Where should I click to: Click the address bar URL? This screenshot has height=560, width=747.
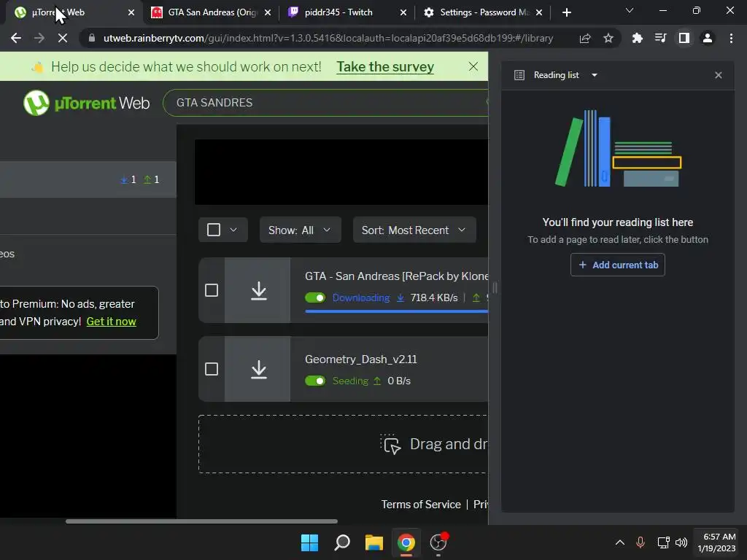coord(328,38)
